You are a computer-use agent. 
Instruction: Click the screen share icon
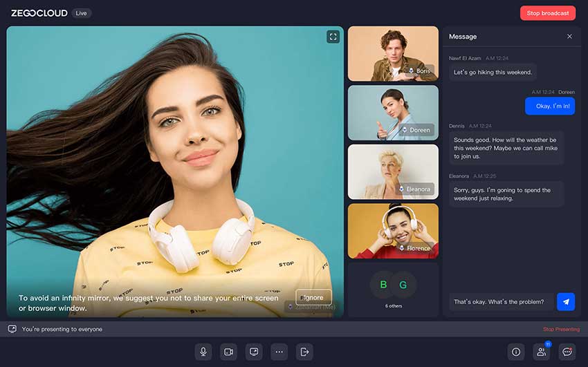click(x=254, y=352)
